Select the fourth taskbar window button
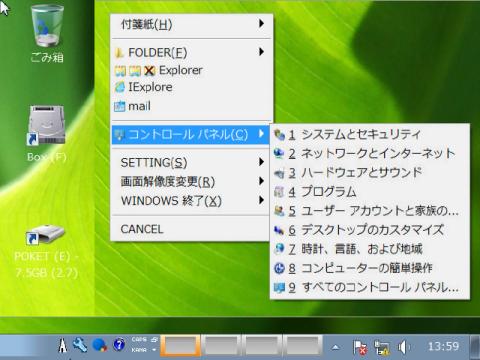Screen dimensions: 480x360 [303, 346]
